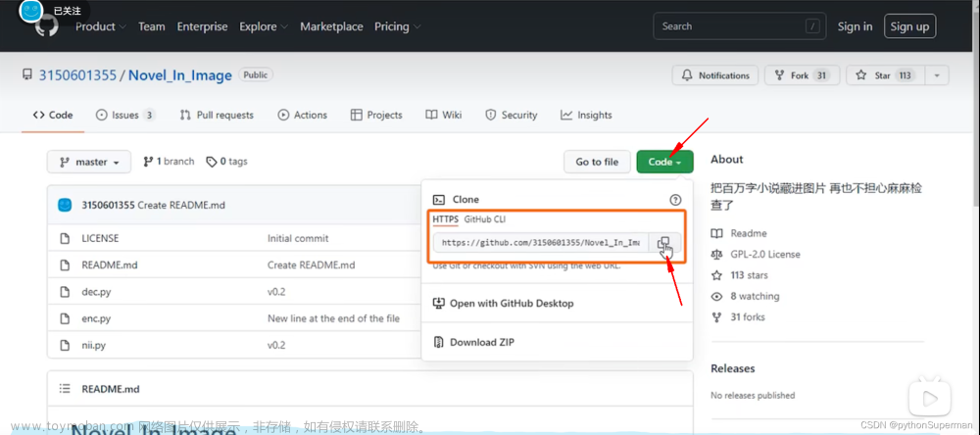Fork the repository
The image size is (980, 435).
(x=802, y=75)
